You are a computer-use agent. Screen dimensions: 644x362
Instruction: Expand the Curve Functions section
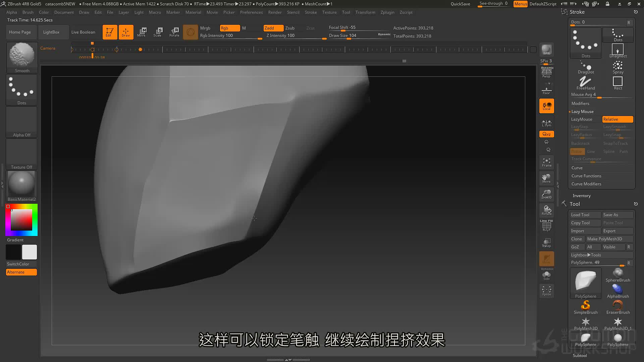click(x=586, y=176)
